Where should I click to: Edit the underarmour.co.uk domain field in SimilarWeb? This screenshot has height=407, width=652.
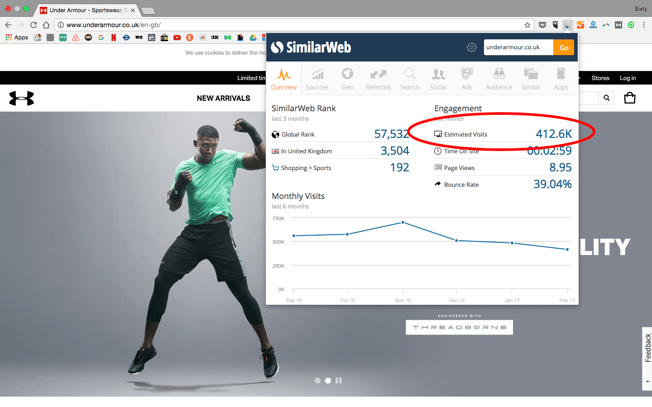tap(518, 47)
